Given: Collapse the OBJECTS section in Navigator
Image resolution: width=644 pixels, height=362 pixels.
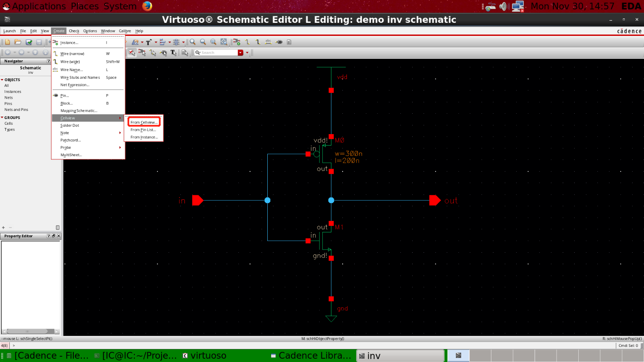Looking at the screenshot, I should pos(2,80).
